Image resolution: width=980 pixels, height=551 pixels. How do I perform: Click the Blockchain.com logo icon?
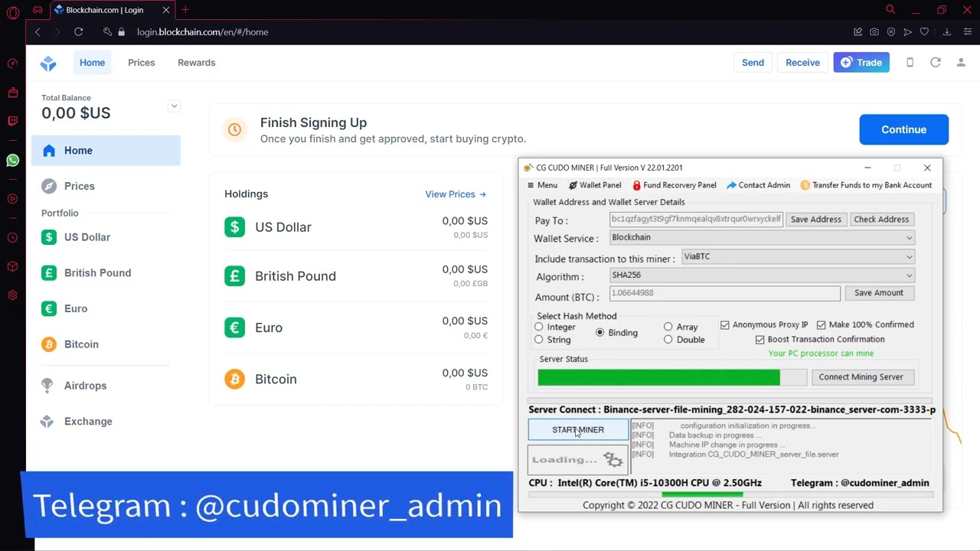click(x=48, y=64)
